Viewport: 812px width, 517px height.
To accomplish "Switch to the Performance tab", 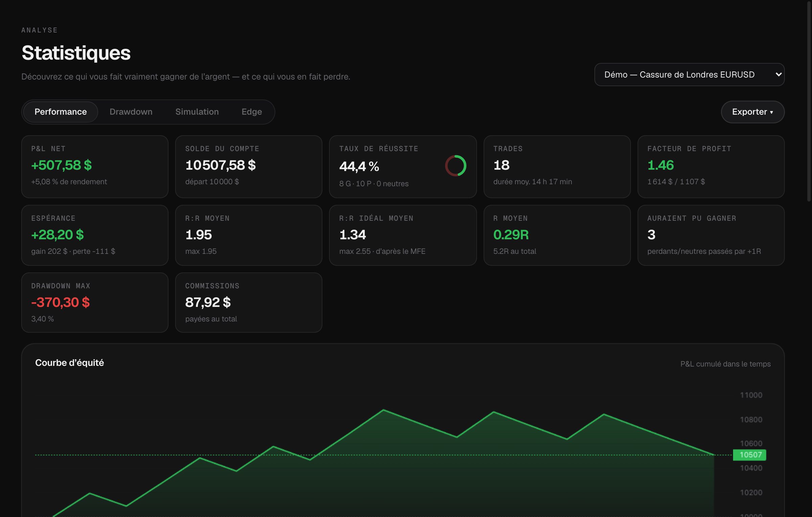I will pos(61,112).
